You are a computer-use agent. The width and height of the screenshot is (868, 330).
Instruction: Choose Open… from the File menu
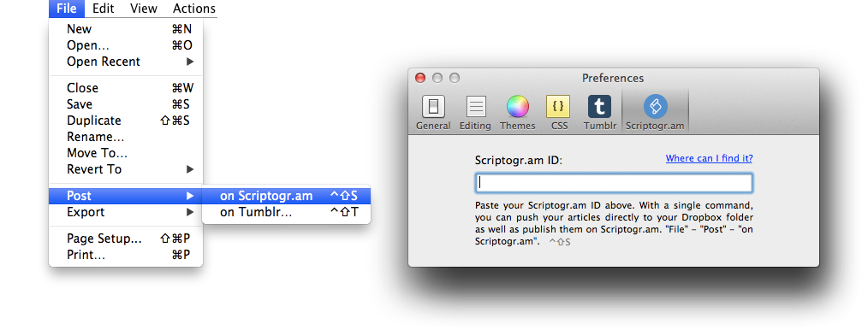(126, 45)
